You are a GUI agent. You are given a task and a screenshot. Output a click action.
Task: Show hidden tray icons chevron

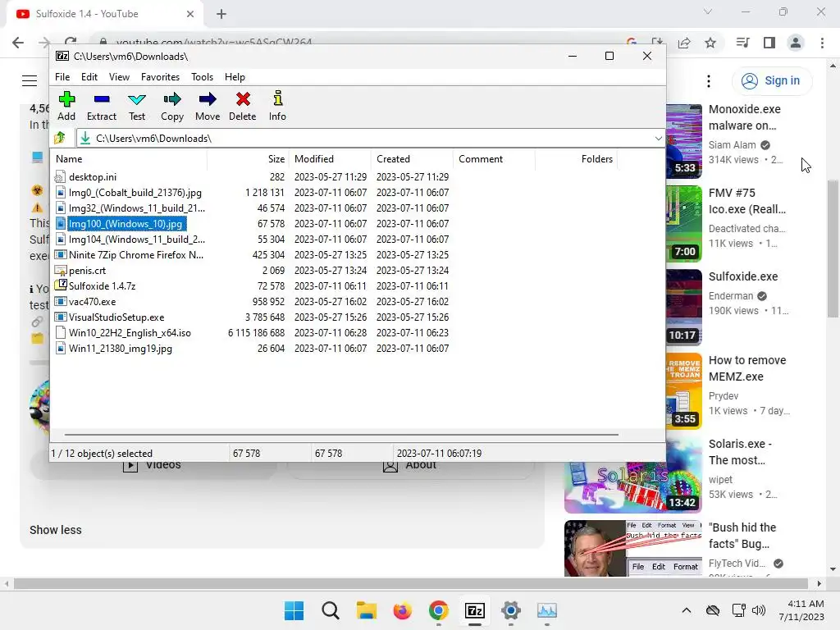[687, 610]
